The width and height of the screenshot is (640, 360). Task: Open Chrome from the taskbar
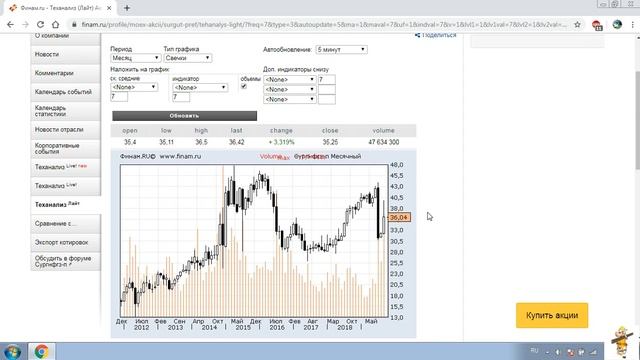point(41,351)
